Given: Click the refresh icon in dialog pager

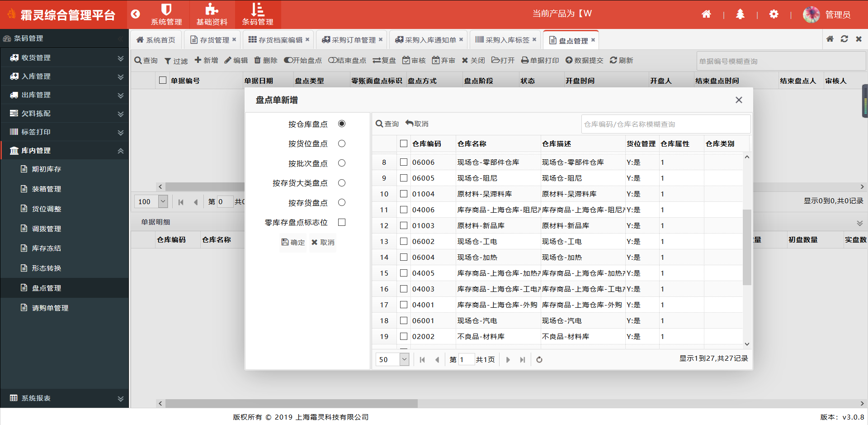Looking at the screenshot, I should pos(539,360).
